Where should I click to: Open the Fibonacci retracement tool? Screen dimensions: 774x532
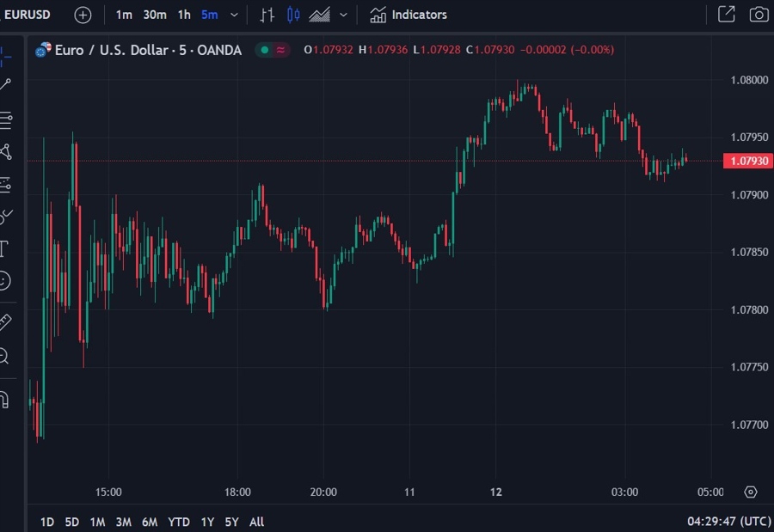[x=6, y=120]
